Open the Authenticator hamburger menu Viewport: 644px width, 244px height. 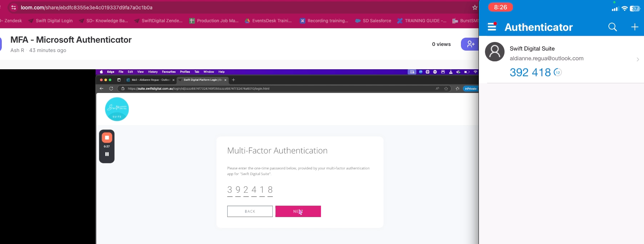pyautogui.click(x=492, y=27)
